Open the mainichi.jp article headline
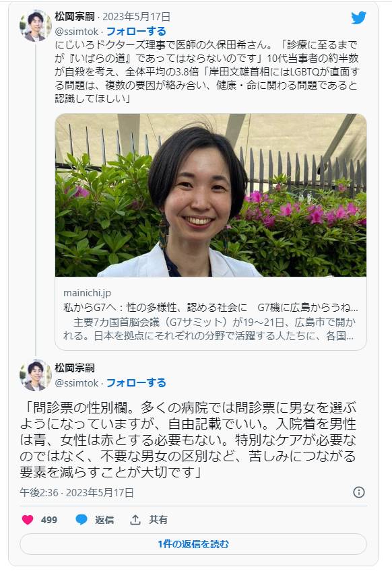 211,308
